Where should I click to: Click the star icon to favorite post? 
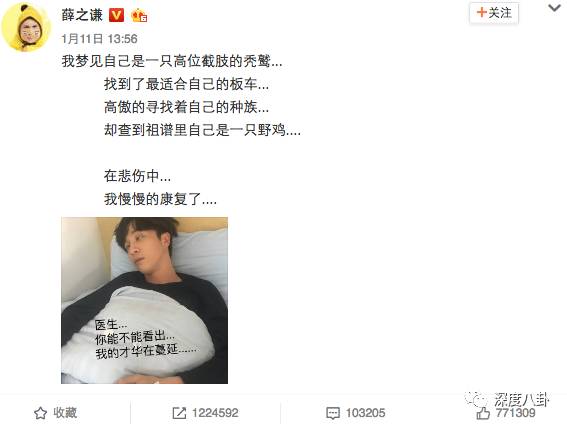click(40, 413)
